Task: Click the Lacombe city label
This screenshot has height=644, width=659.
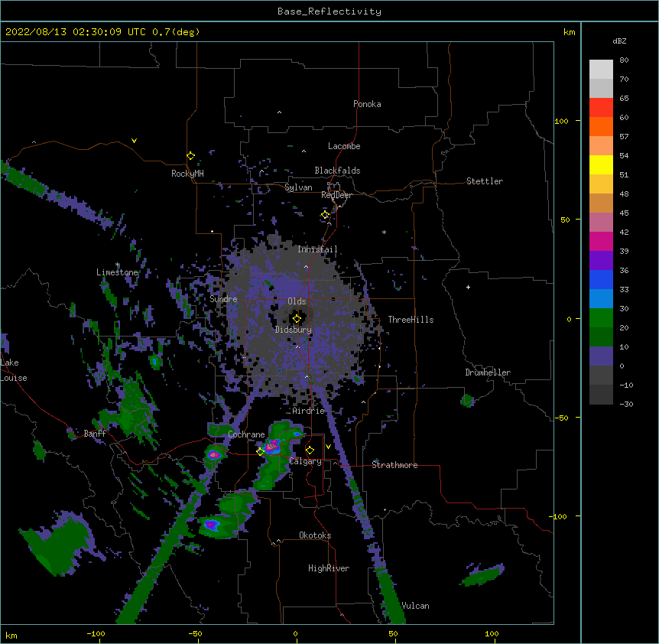Action: point(344,146)
